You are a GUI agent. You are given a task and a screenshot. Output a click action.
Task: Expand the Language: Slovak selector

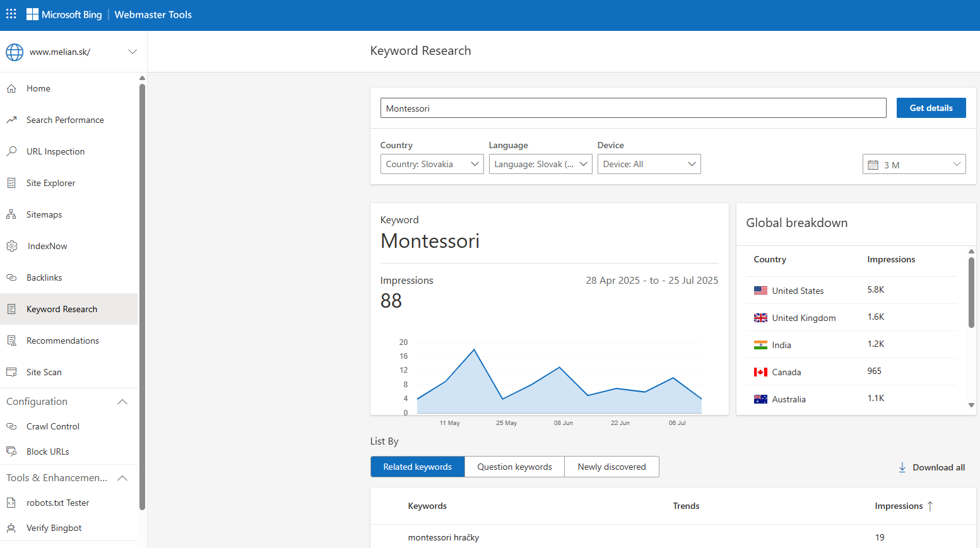coord(540,164)
